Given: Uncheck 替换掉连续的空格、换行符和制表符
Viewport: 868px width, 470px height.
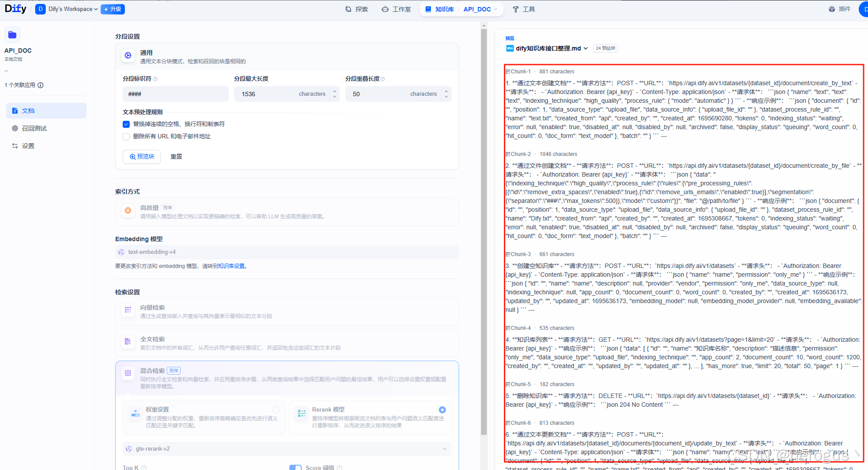Looking at the screenshot, I should (126, 124).
